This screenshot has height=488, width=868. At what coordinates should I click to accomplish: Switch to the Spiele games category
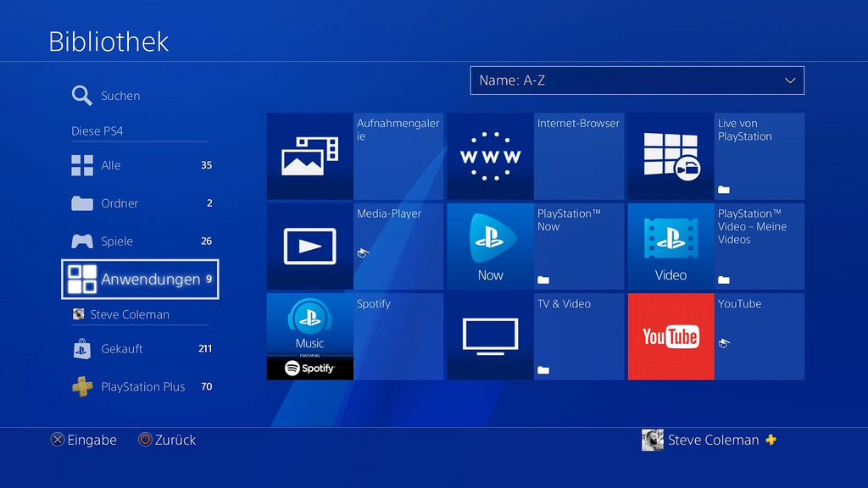pyautogui.click(x=116, y=241)
